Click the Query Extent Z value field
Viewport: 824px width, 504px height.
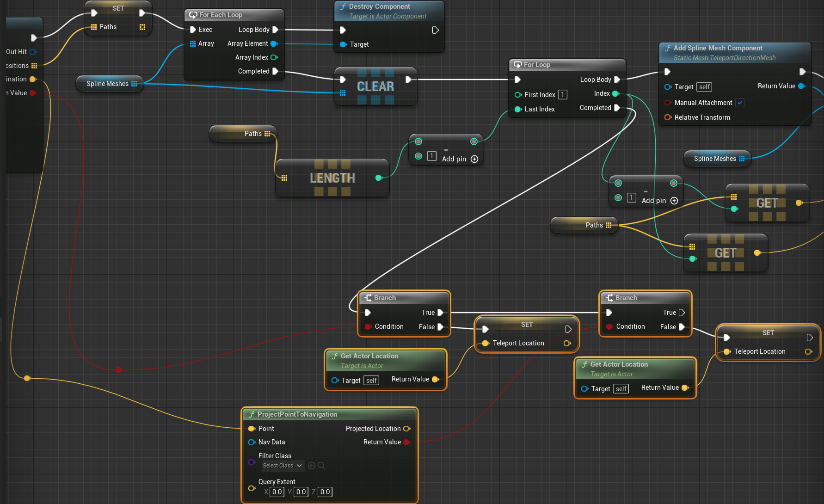pos(325,492)
